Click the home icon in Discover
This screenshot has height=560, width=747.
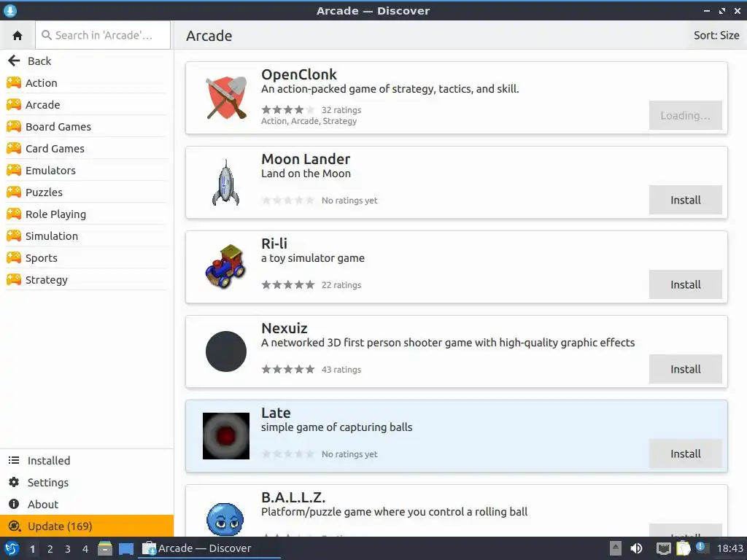(x=18, y=35)
